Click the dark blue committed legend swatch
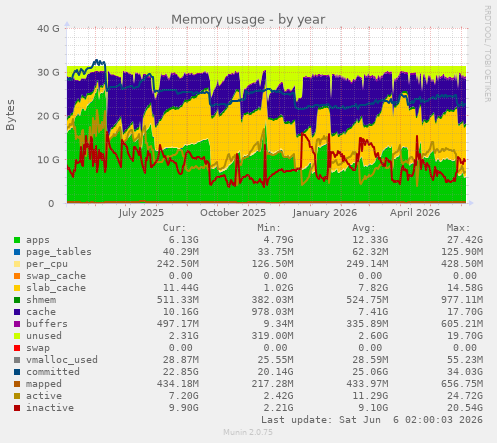Viewport: 497px width, 443px height. 17,372
